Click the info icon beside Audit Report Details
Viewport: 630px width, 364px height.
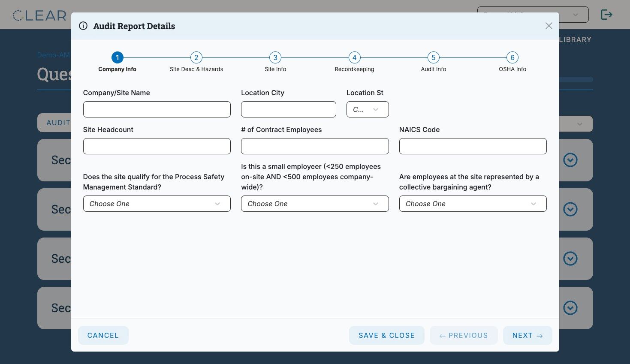click(x=83, y=26)
